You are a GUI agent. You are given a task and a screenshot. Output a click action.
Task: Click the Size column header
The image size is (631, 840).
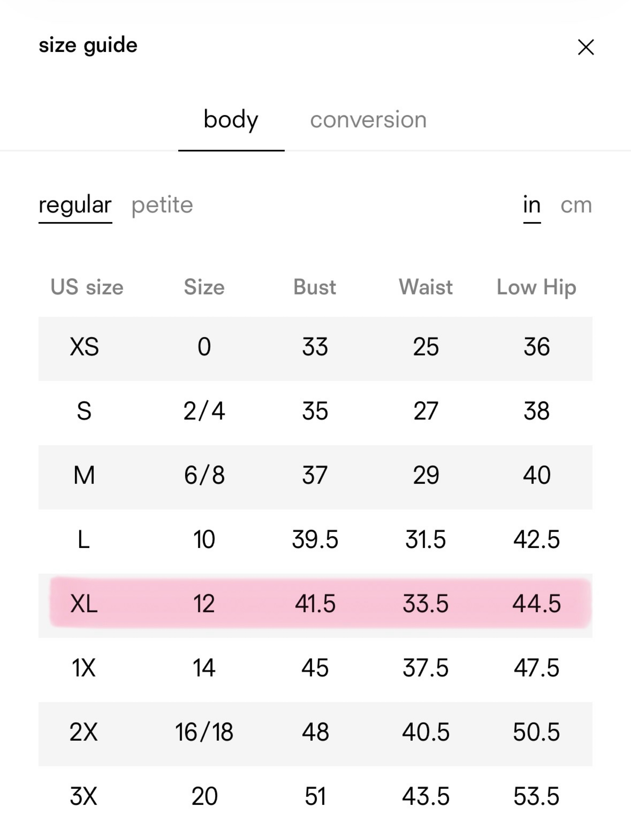click(204, 287)
